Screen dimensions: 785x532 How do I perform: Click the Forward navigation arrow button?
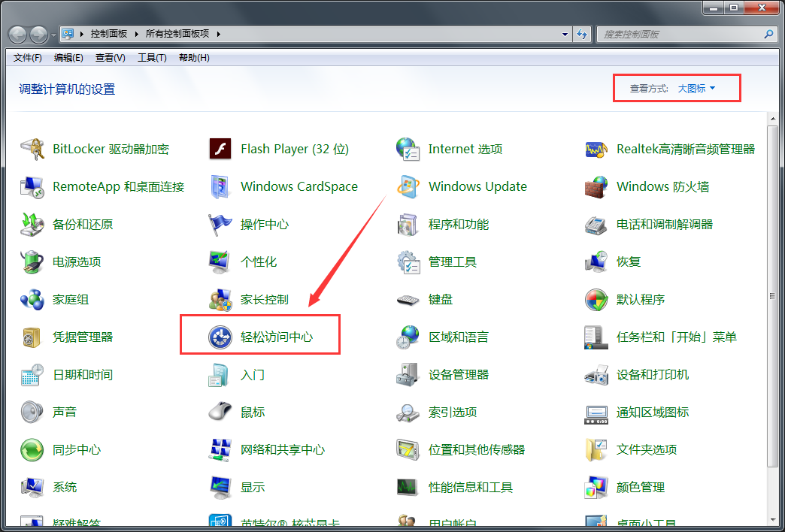coord(39,35)
